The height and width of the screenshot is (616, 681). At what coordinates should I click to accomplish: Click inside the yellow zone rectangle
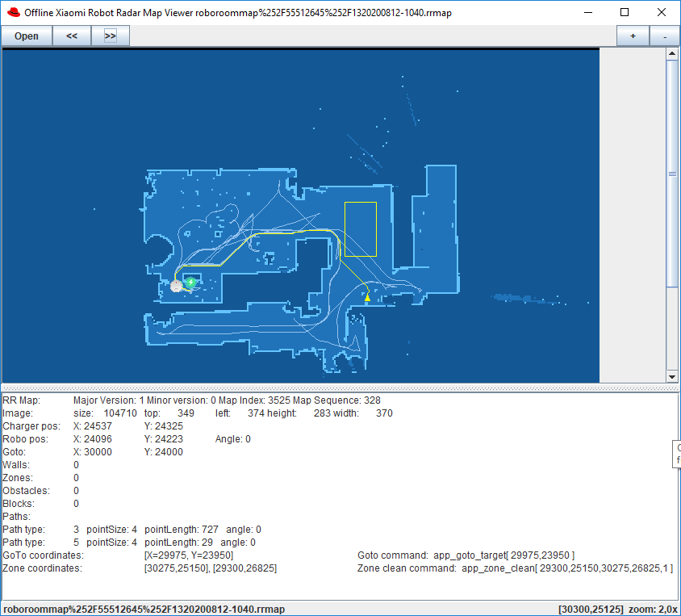click(x=361, y=229)
